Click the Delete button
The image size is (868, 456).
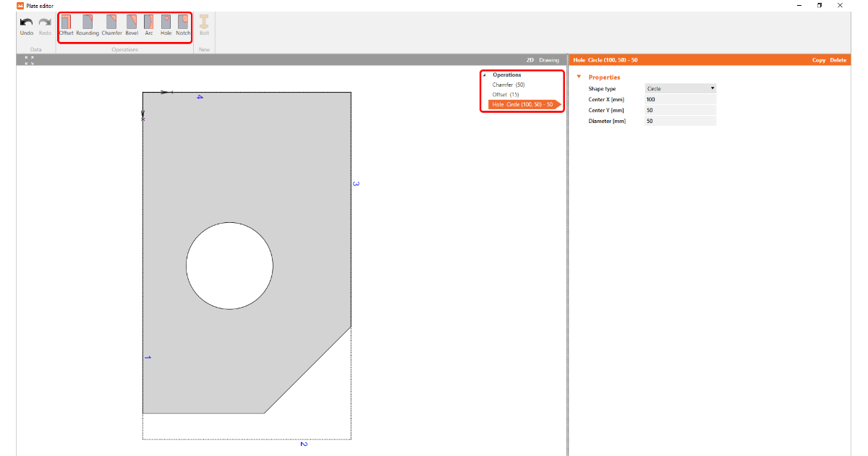(x=838, y=60)
